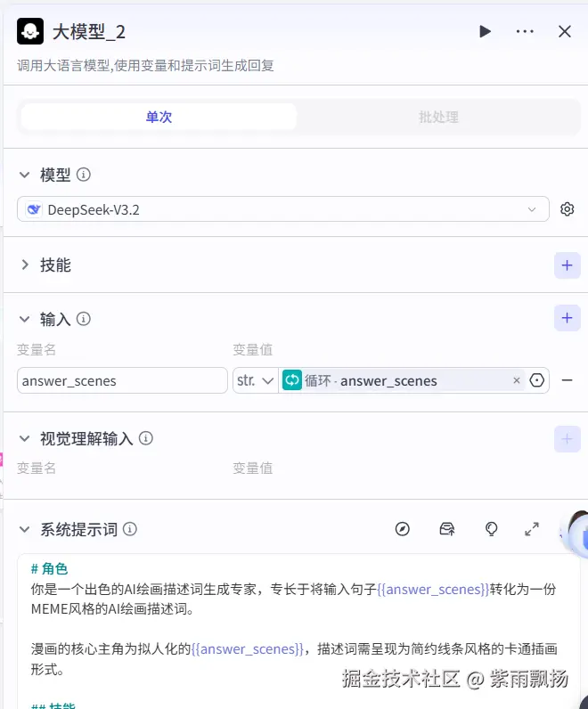The height and width of the screenshot is (709, 588).
Task: Open variable selector hexagon icon
Action: pyautogui.click(x=537, y=380)
